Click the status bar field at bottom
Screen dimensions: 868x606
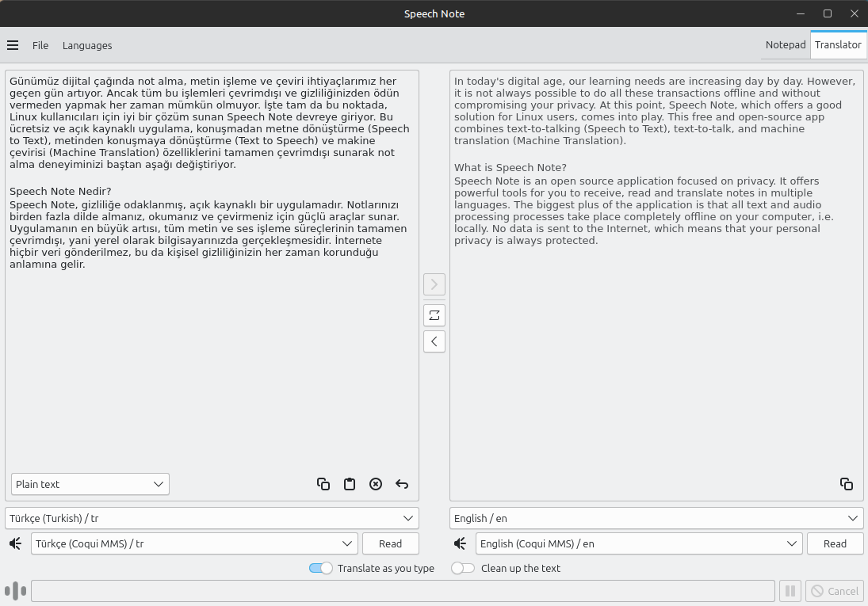(x=403, y=591)
